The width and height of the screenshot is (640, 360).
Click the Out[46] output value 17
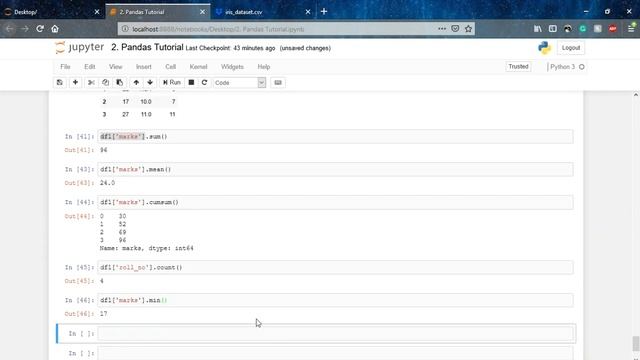(104, 314)
